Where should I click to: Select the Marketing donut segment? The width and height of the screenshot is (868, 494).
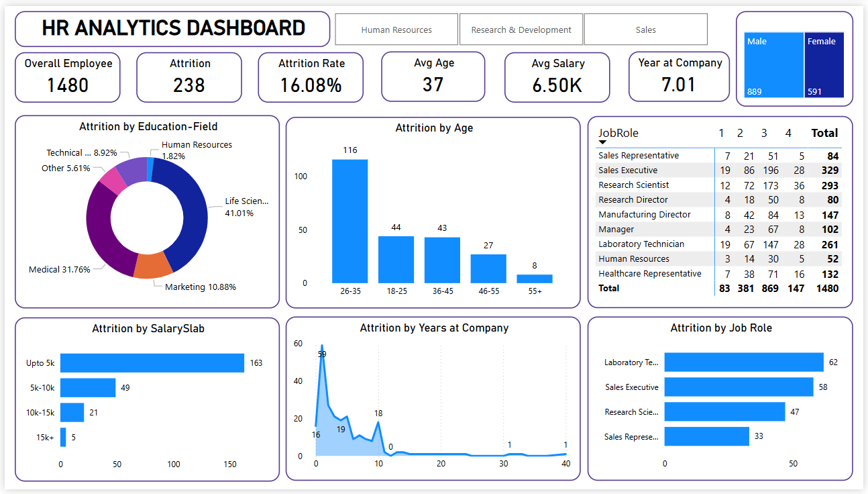(x=153, y=266)
